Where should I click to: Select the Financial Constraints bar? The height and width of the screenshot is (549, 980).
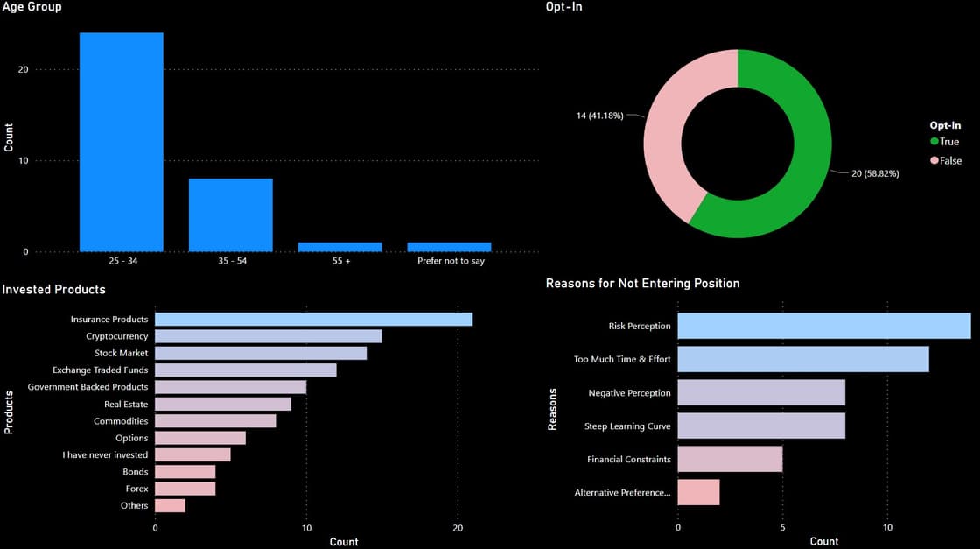[x=730, y=459]
